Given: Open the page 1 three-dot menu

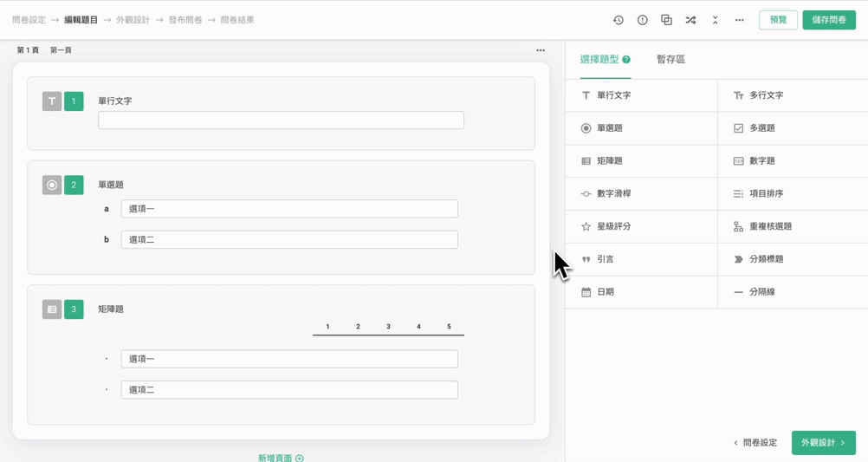Looking at the screenshot, I should pos(541,50).
